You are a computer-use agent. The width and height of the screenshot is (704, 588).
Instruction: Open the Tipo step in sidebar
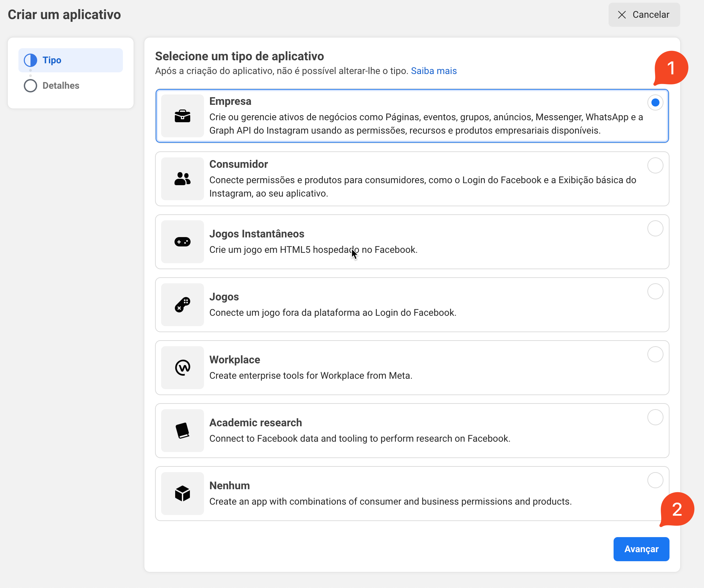point(52,60)
